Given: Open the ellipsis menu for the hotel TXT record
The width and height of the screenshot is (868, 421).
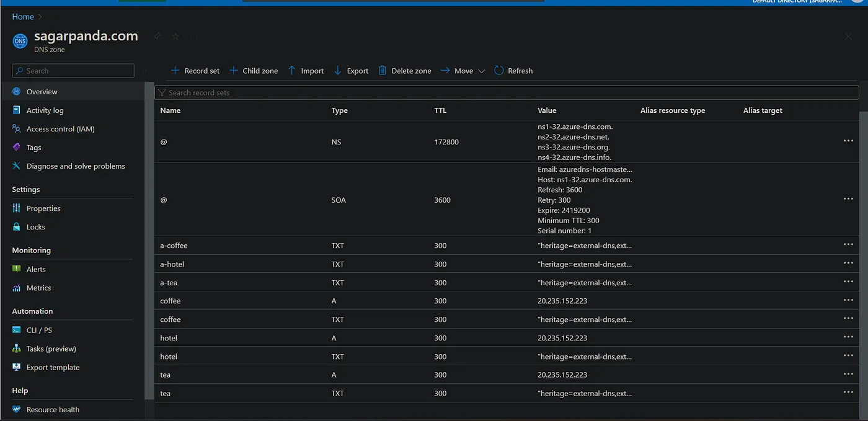Looking at the screenshot, I should [x=848, y=355].
